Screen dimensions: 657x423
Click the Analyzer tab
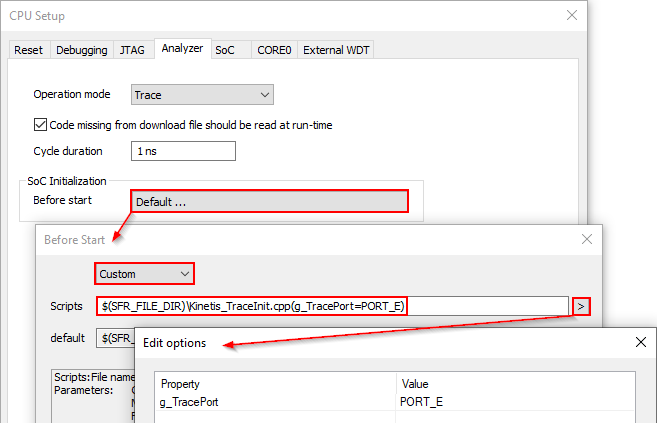click(x=182, y=48)
